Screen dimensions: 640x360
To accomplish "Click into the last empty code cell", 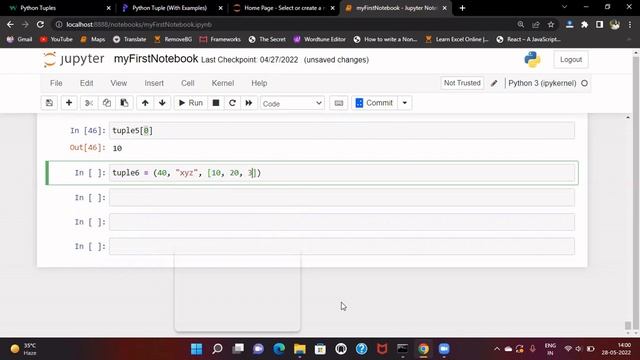I will (x=342, y=247).
